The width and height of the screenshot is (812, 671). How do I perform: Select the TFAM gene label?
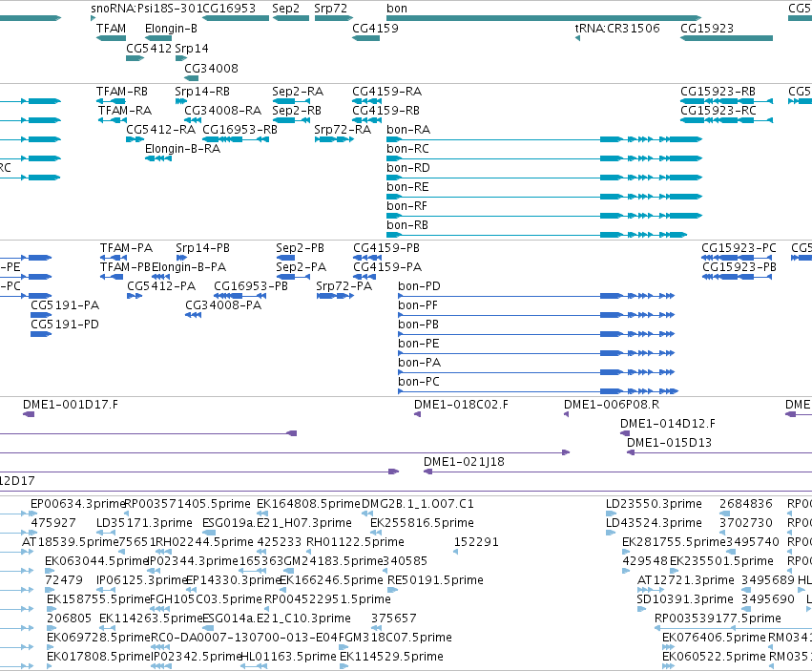coord(112,29)
